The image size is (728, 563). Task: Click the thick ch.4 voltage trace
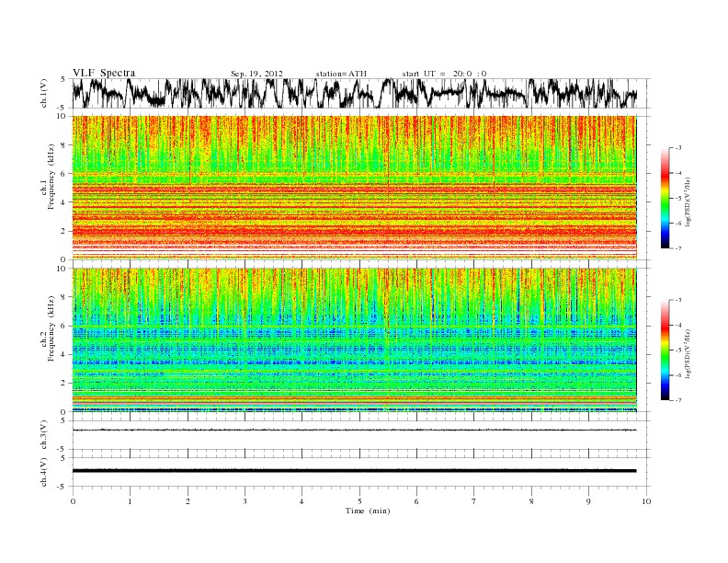coord(354,471)
